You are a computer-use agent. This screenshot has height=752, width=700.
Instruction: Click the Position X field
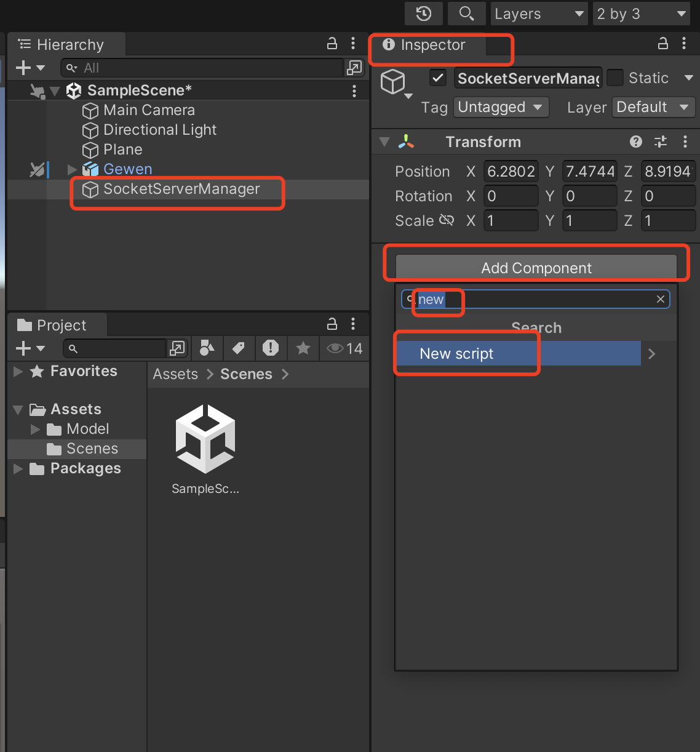pos(511,172)
